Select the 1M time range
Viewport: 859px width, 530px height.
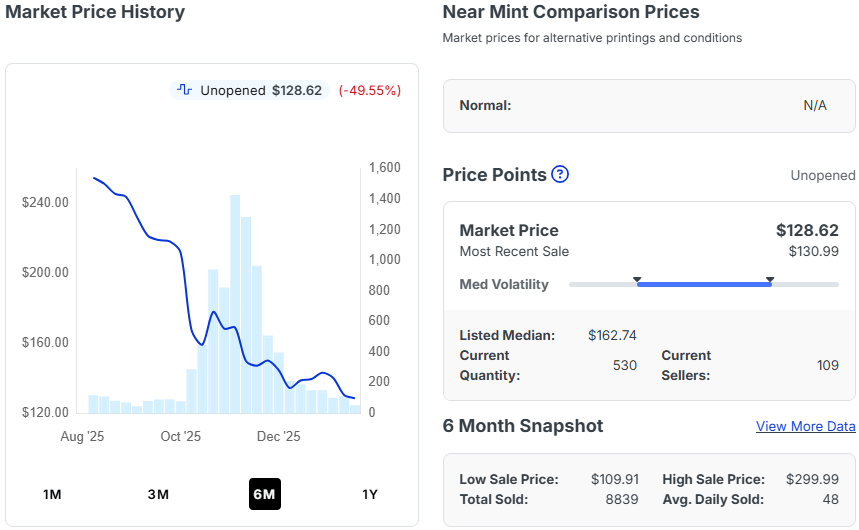click(52, 494)
